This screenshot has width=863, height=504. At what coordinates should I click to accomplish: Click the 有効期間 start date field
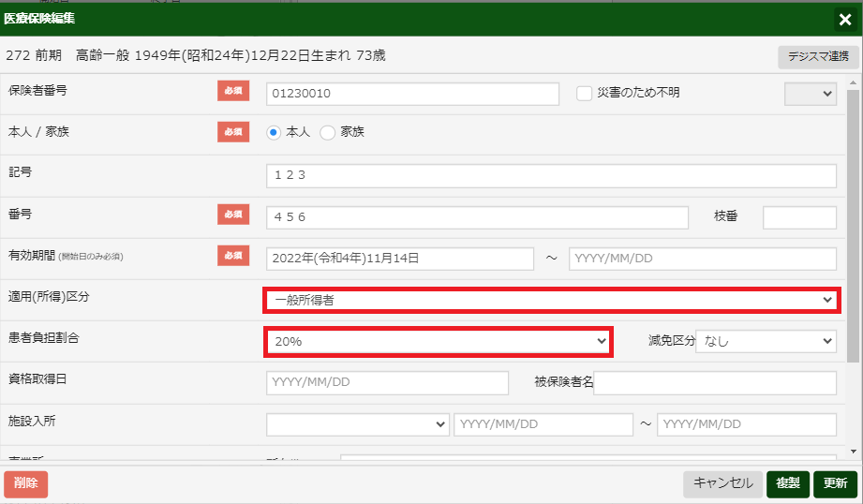coord(400,259)
